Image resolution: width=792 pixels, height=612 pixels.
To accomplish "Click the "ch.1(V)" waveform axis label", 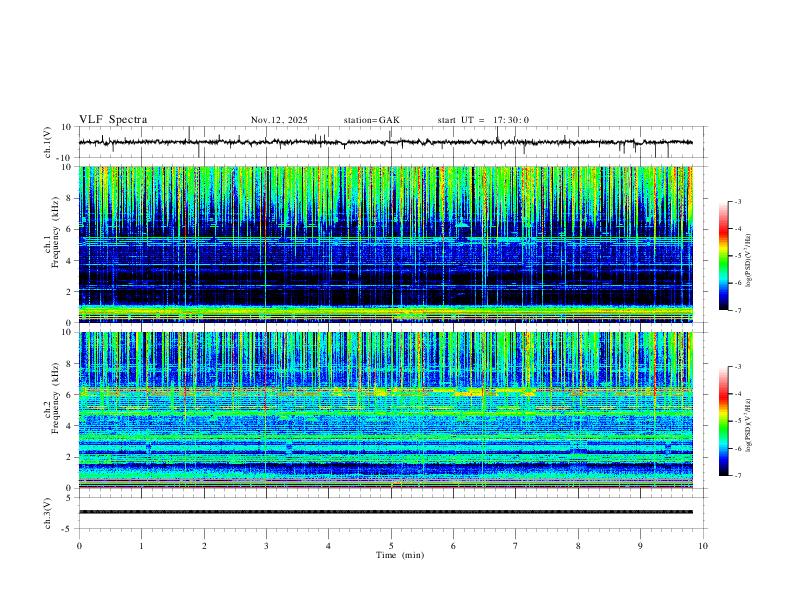I will (x=48, y=142).
